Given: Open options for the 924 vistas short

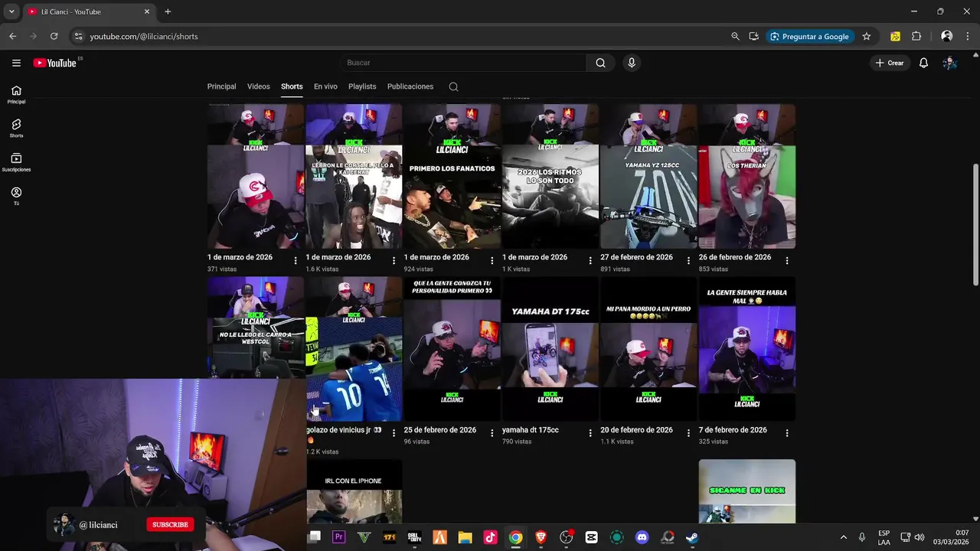Looking at the screenshot, I should 492,261.
